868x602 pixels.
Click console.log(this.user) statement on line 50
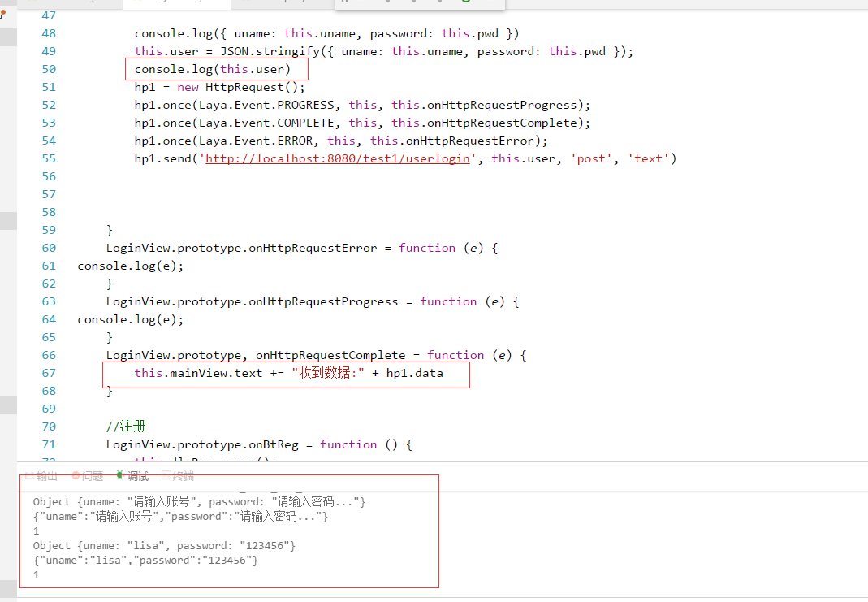[x=212, y=69]
